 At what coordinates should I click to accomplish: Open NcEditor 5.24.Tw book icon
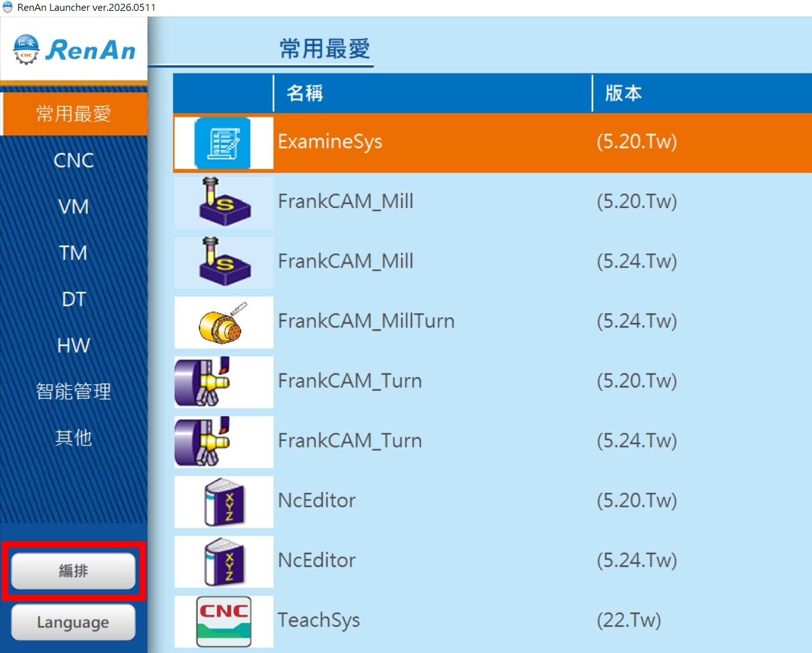pyautogui.click(x=224, y=562)
